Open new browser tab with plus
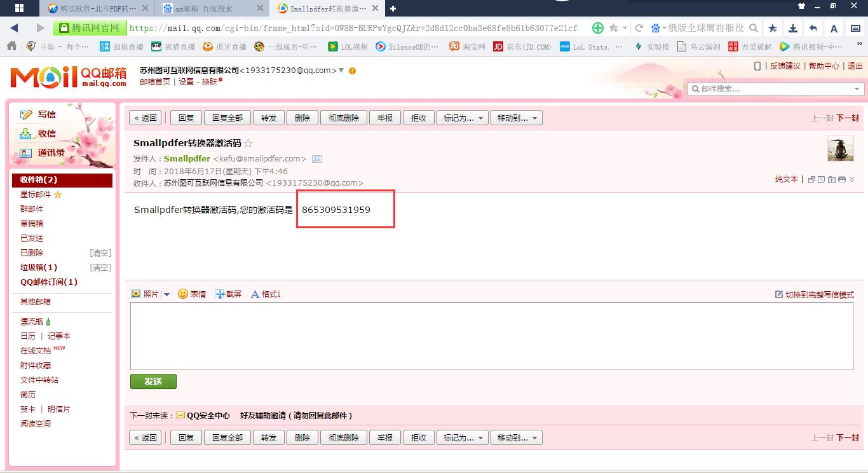Screen dimensions: 868x473 (x=393, y=8)
